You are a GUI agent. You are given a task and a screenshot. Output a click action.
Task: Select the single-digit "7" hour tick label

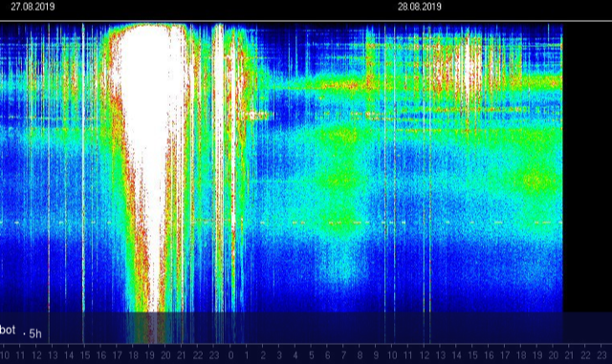344,355
